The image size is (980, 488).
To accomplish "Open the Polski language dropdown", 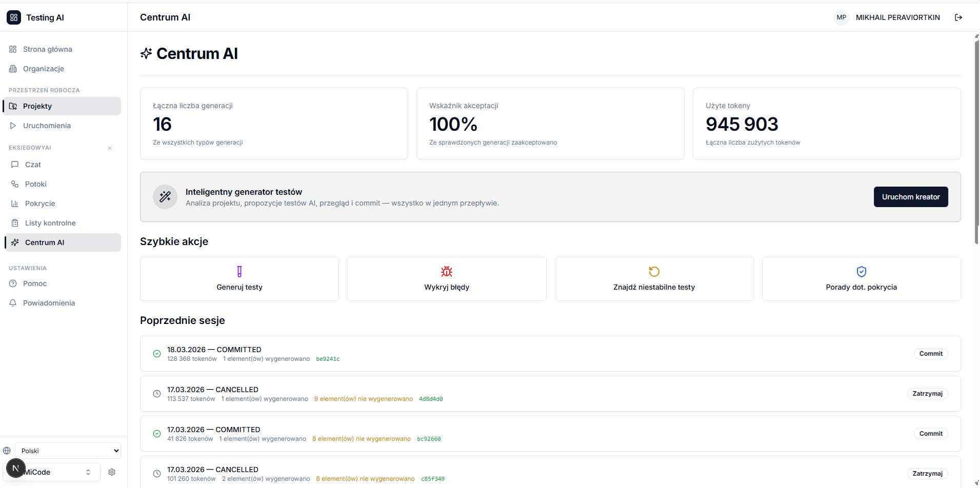I will (x=68, y=451).
